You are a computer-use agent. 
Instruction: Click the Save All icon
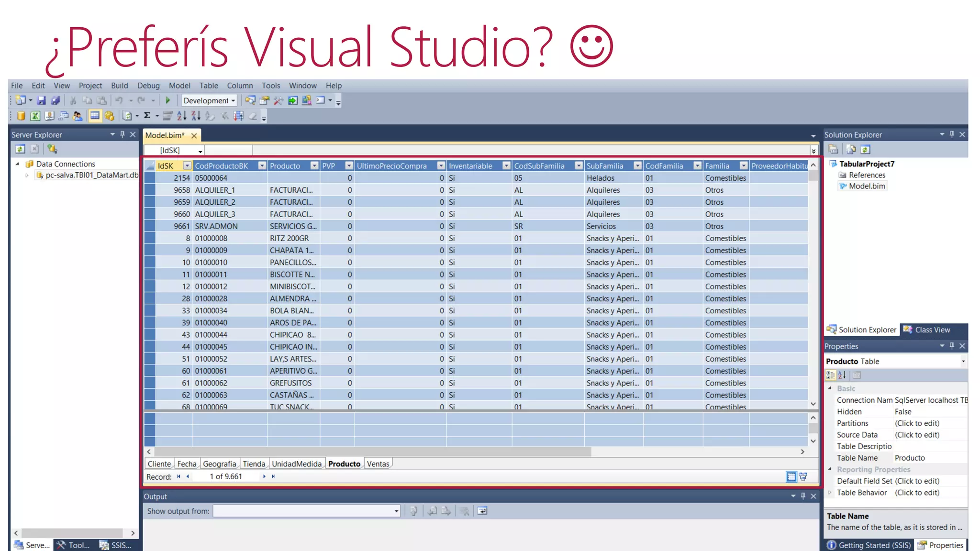(x=56, y=100)
